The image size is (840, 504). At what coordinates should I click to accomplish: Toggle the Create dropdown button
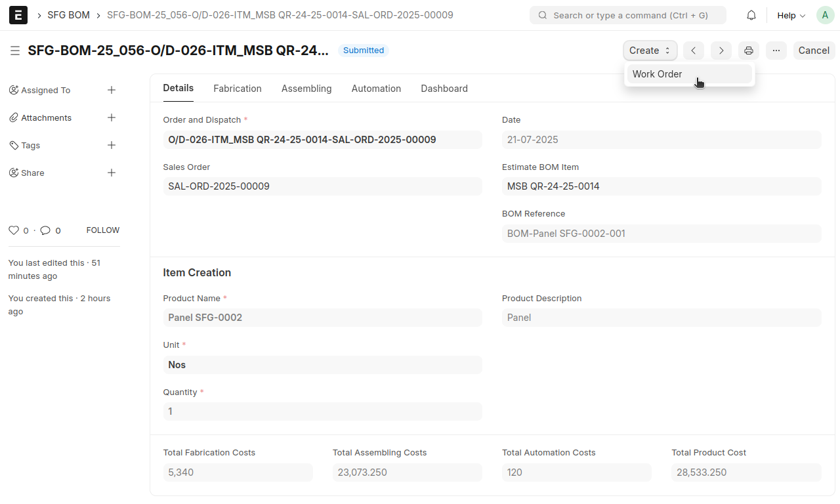(650, 51)
